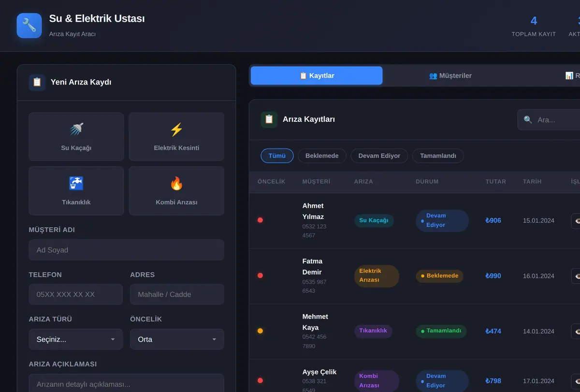Focus the Telefon input field
The width and height of the screenshot is (580, 392).
pos(76,294)
